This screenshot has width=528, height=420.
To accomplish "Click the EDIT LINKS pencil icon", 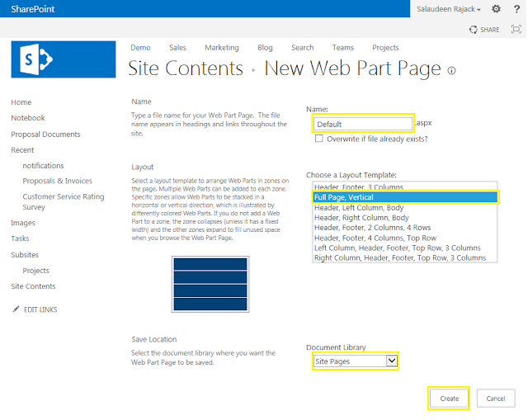I will tap(16, 309).
